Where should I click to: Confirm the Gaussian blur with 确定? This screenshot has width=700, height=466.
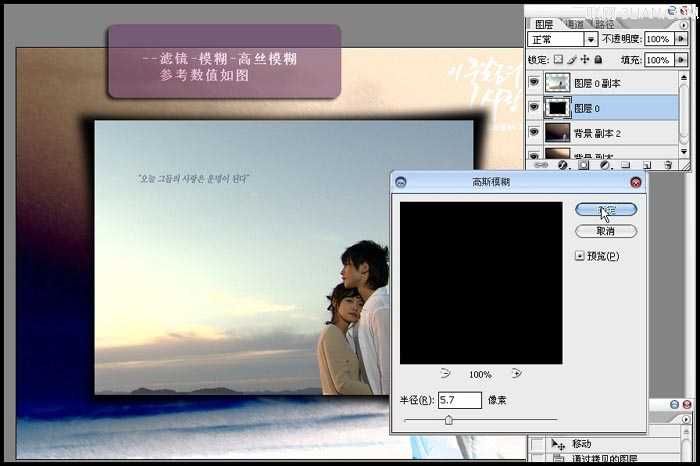pyautogui.click(x=606, y=210)
